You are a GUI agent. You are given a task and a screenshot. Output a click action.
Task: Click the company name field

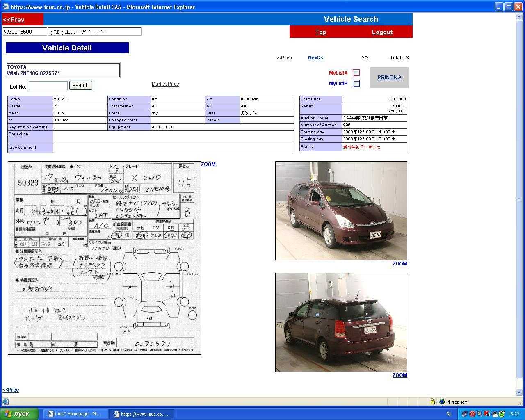click(x=95, y=32)
